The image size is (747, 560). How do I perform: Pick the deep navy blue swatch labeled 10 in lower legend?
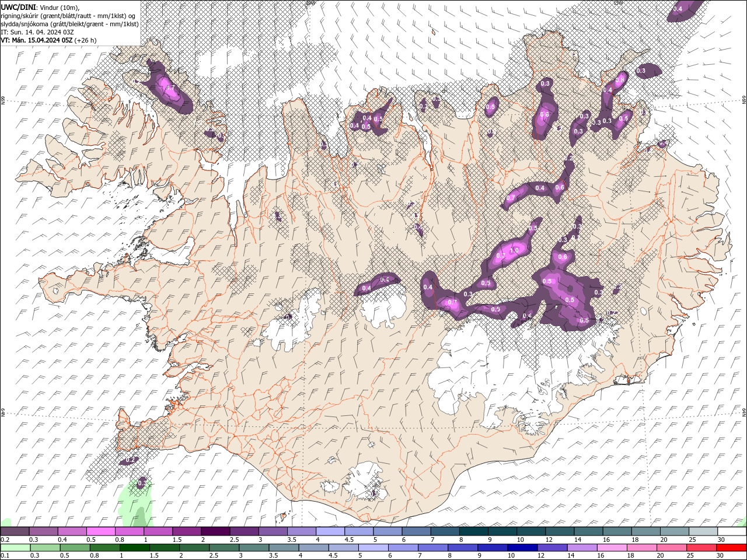click(x=523, y=548)
